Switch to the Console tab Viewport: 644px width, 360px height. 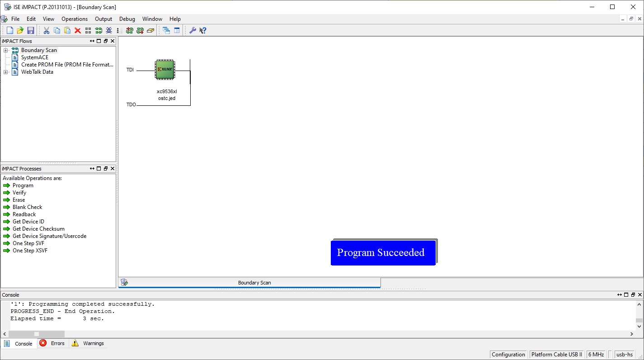point(19,343)
